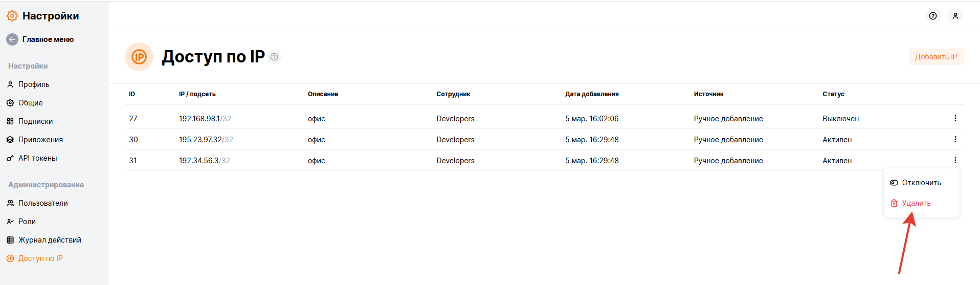The width and height of the screenshot is (980, 285).
Task: Open the Профиль settings page
Action: [34, 84]
